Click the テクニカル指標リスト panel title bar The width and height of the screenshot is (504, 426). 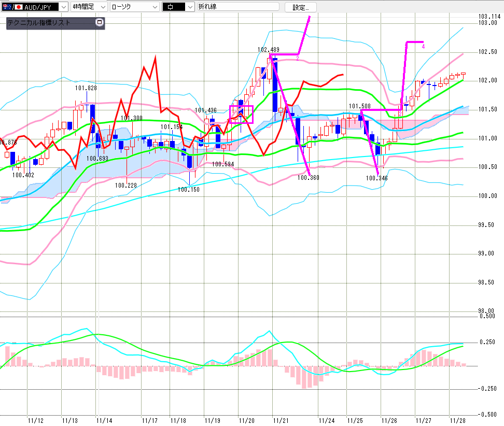coord(50,23)
